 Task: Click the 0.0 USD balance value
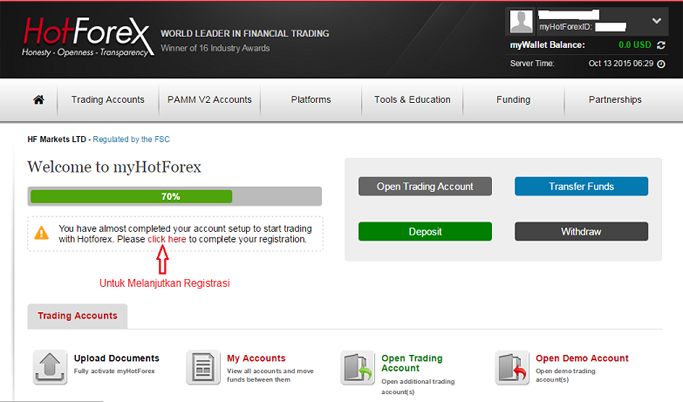(635, 45)
